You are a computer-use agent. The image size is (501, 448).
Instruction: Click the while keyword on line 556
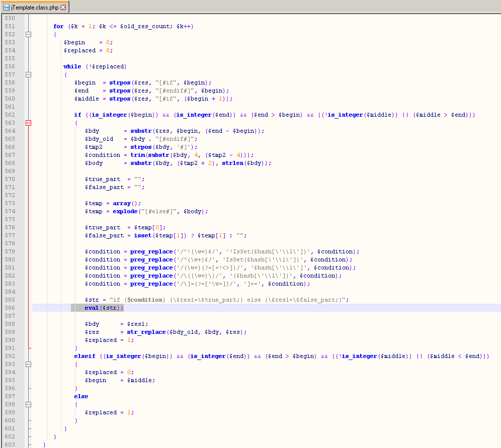pos(72,66)
